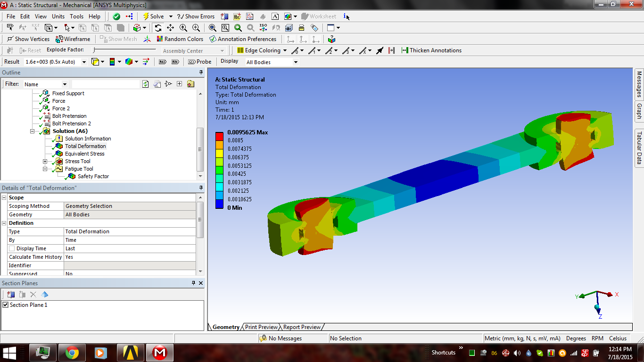Select Safety Factor in outline tree
Image resolution: width=644 pixels, height=362 pixels.
(93, 176)
